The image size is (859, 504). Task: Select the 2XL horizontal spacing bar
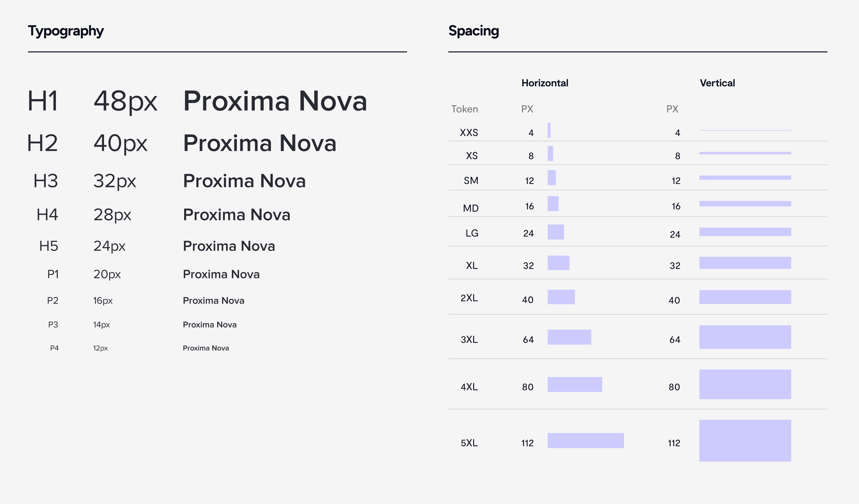pyautogui.click(x=561, y=297)
